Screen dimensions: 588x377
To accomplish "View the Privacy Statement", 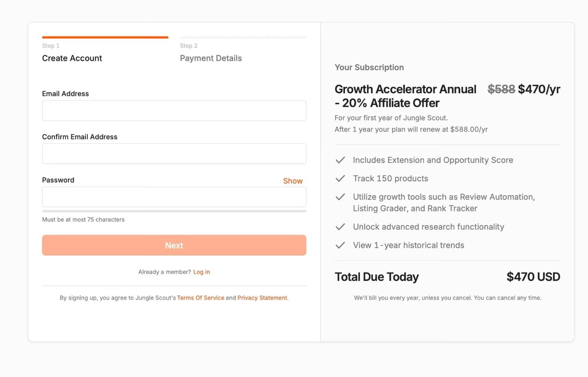I will pos(262,297).
